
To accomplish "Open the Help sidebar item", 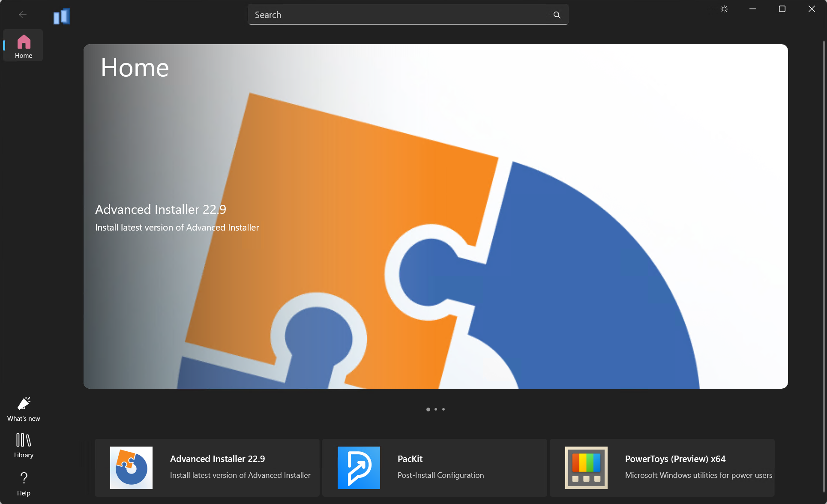I will pyautogui.click(x=24, y=484).
